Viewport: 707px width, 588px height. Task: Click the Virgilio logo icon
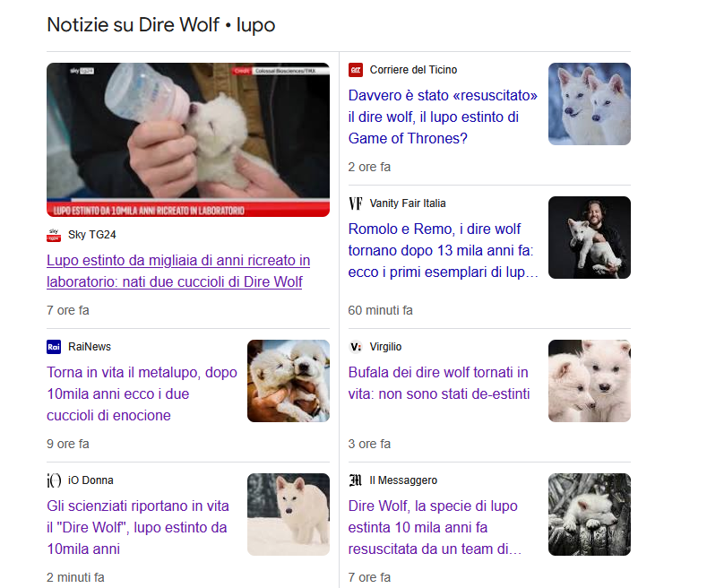[x=356, y=347]
